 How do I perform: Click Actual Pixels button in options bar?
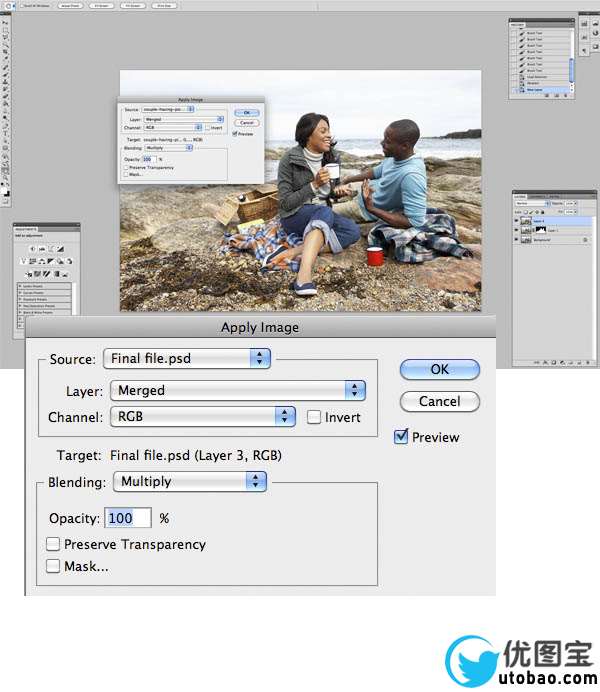(70, 6)
